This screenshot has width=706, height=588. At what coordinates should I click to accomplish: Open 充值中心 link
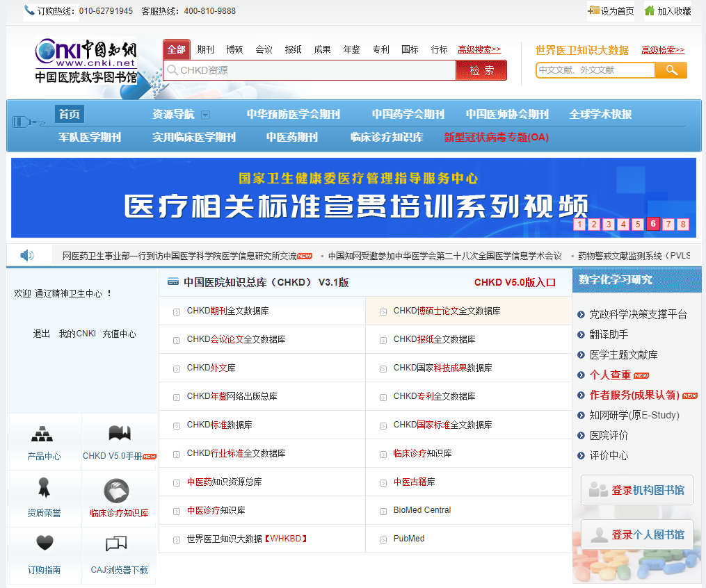[119, 334]
